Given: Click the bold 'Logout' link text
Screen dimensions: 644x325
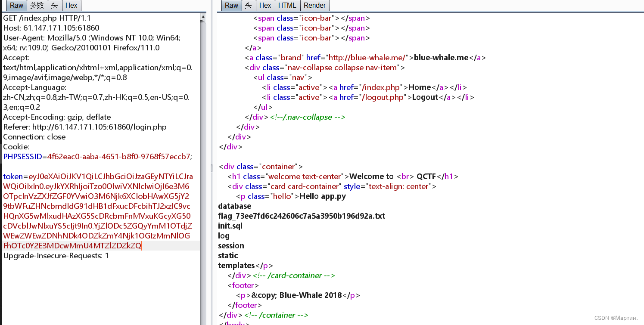Looking at the screenshot, I should click(x=425, y=97).
